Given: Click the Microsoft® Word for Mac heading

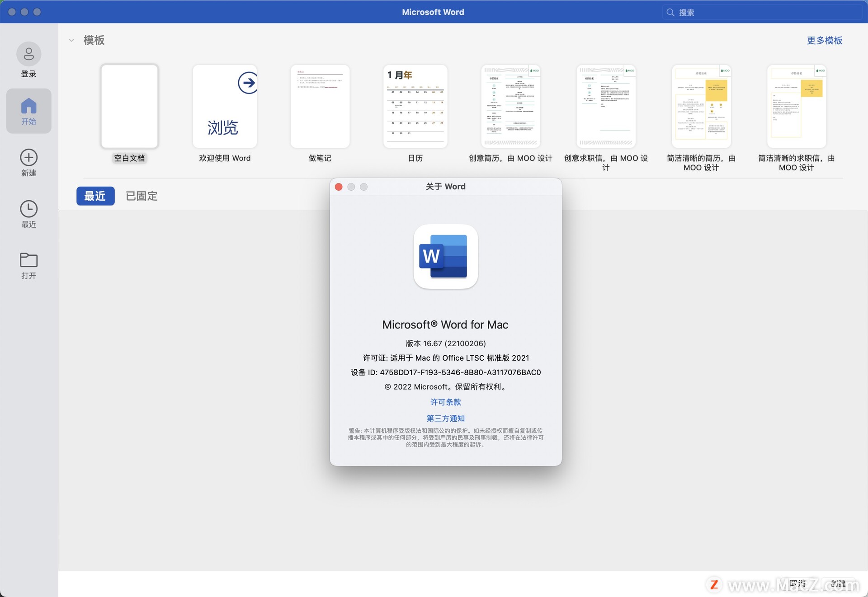Looking at the screenshot, I should [x=446, y=324].
